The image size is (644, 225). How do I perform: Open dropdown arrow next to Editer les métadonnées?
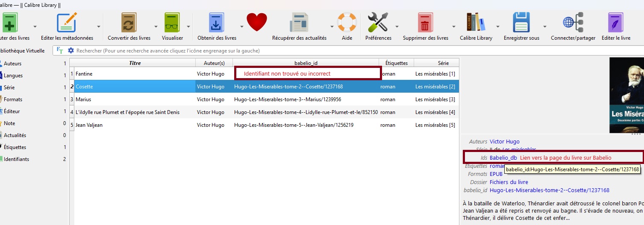pyautogui.click(x=99, y=26)
